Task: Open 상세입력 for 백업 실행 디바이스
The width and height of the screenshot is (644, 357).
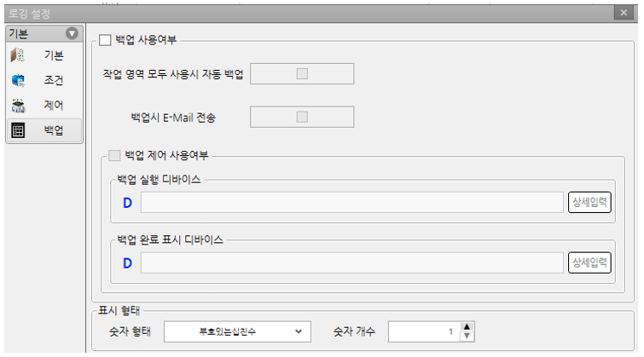Action: [x=589, y=202]
